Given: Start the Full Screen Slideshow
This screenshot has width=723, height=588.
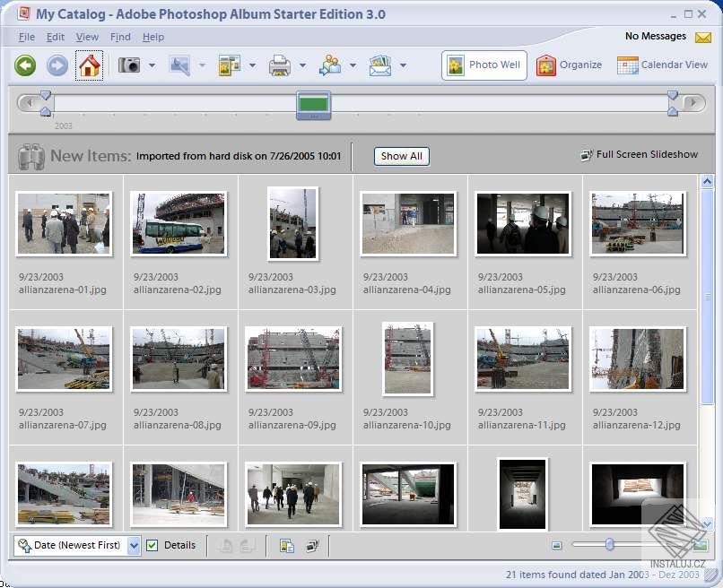Looking at the screenshot, I should pos(639,155).
